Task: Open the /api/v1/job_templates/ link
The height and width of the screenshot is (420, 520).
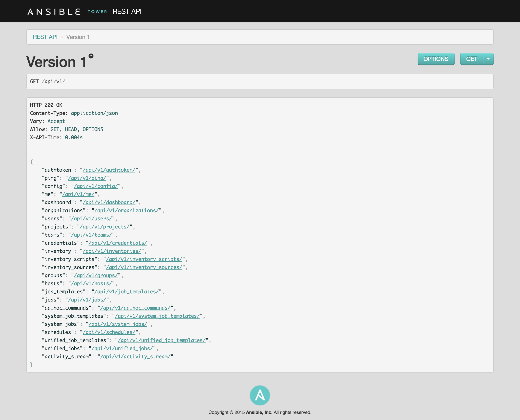Action: click(127, 292)
